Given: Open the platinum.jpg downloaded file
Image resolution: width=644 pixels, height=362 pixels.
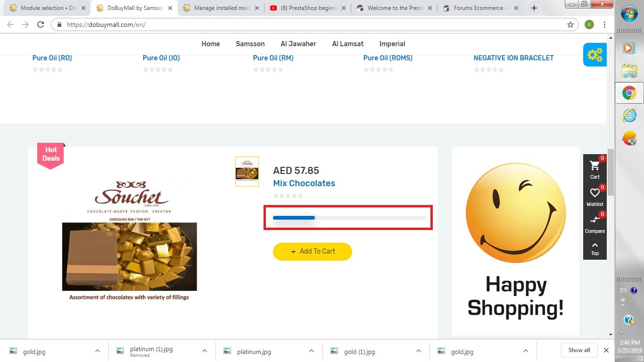Looking at the screenshot, I should point(254,352).
